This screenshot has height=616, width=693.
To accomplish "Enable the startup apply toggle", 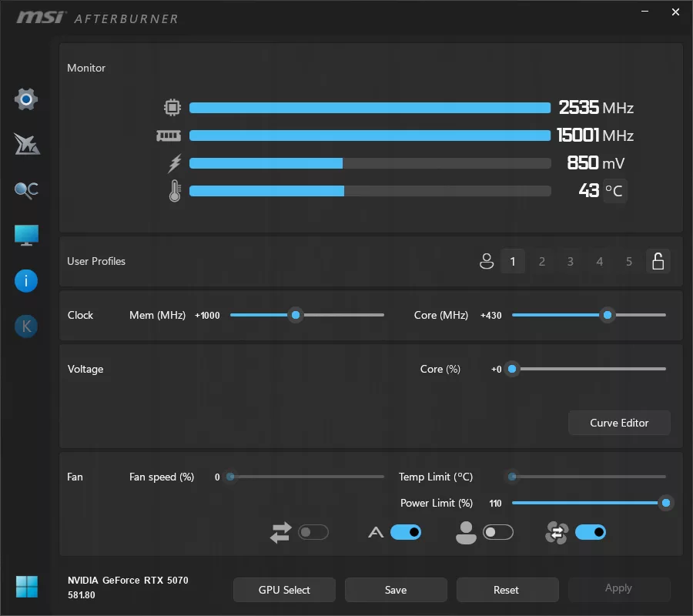I will [314, 532].
